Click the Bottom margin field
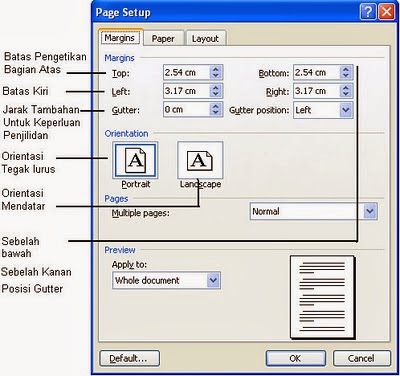This screenshot has height=376, width=400. pos(317,72)
